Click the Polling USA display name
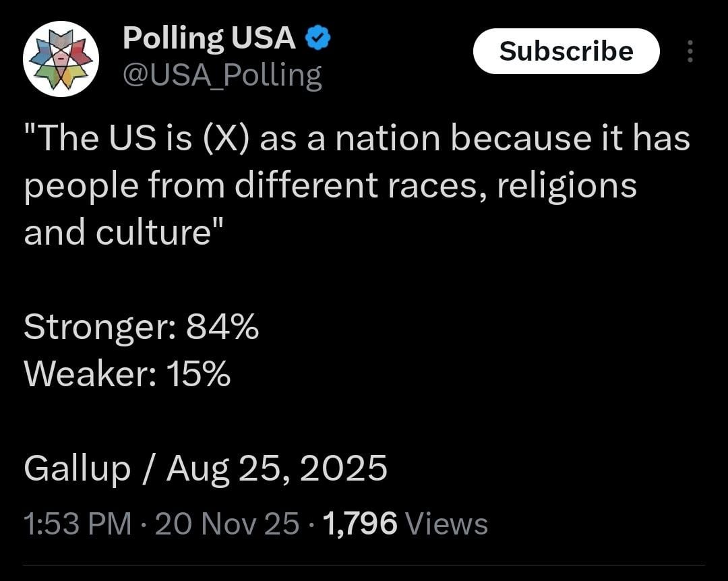728x581 pixels. click(x=209, y=39)
